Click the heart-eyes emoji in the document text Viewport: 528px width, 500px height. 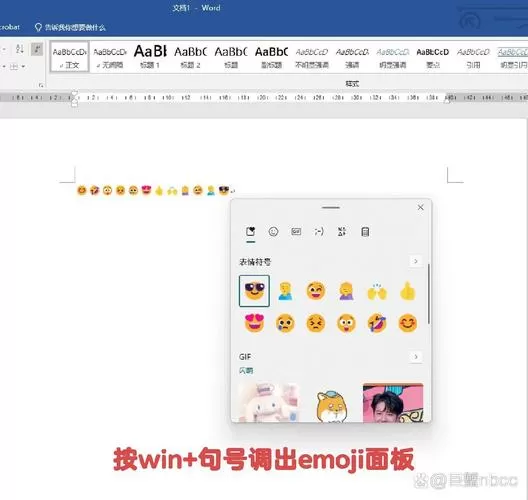(x=146, y=190)
